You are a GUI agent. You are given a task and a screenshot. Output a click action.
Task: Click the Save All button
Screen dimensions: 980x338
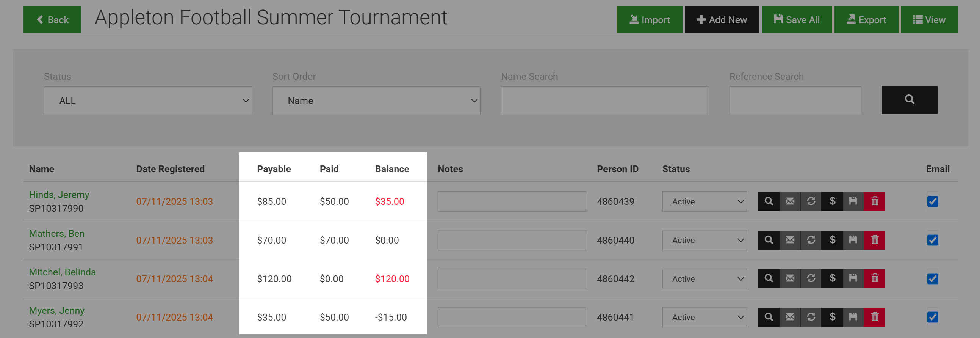797,20
